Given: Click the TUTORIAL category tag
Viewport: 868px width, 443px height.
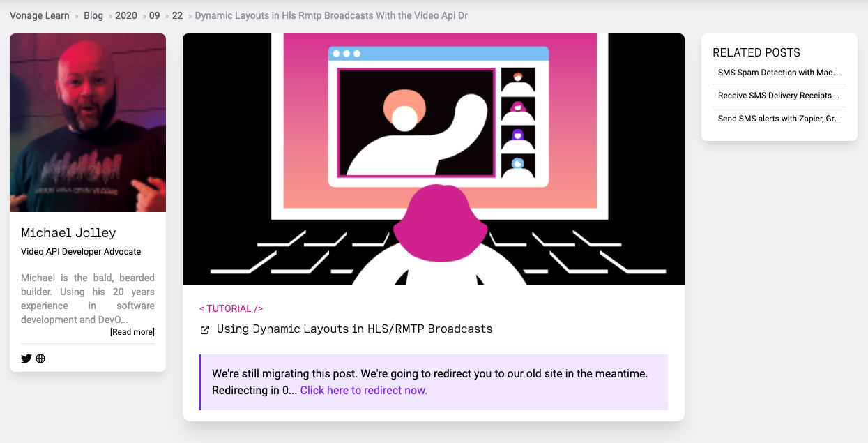Looking at the screenshot, I should 231,308.
